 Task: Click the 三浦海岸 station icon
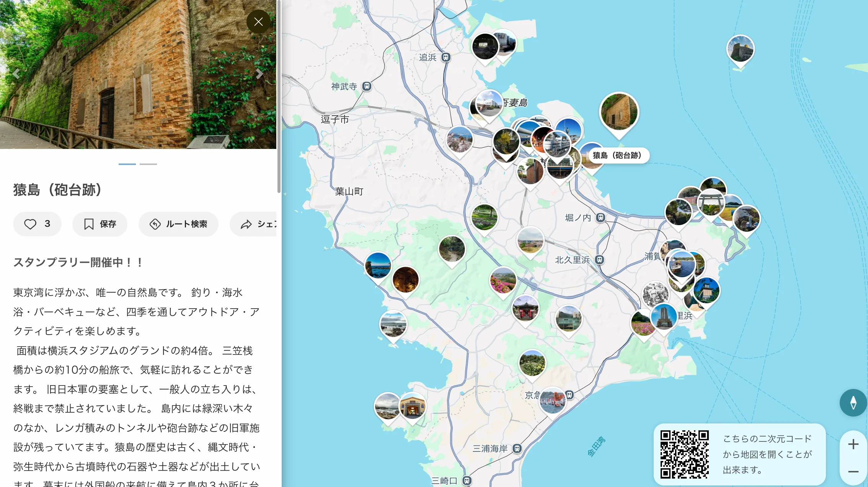coord(517,448)
